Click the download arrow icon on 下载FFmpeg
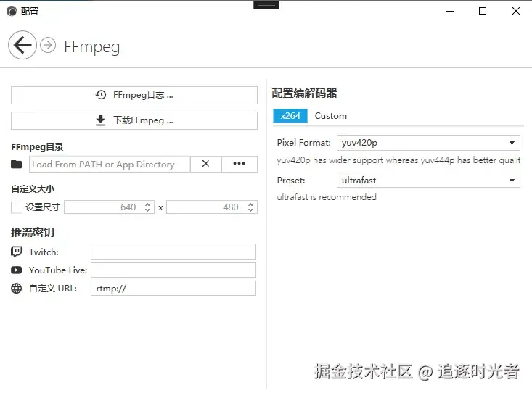The height and width of the screenshot is (393, 532). pos(100,120)
